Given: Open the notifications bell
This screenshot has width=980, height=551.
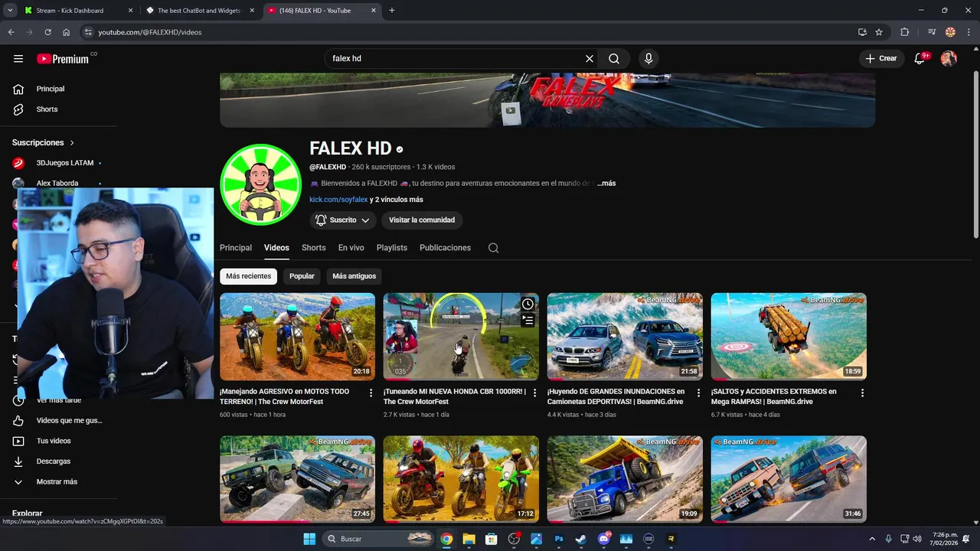Looking at the screenshot, I should coord(920,59).
